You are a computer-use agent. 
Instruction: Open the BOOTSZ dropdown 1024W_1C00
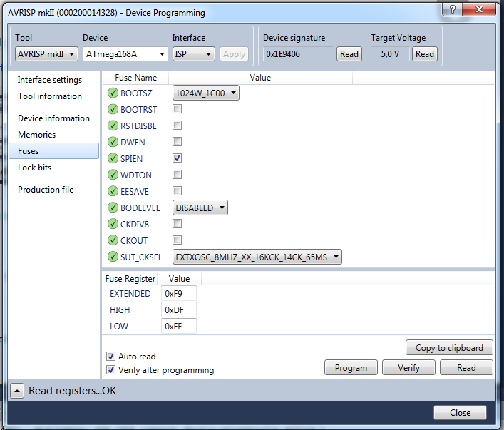point(206,93)
